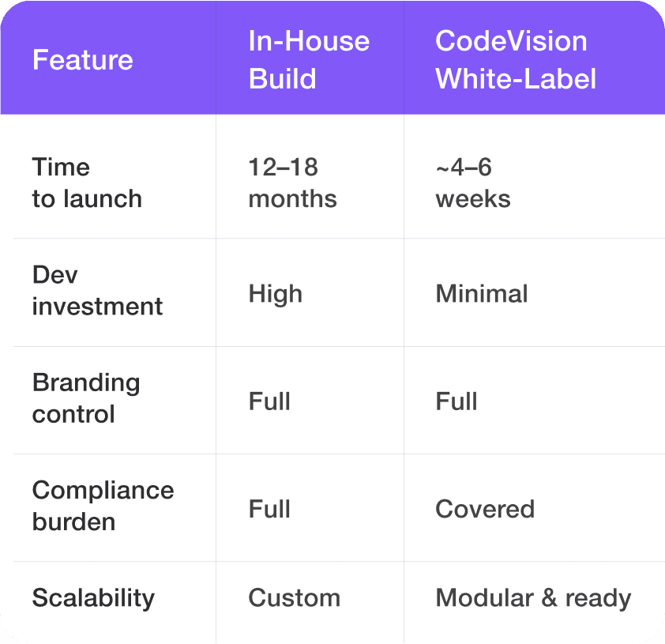665x644 pixels.
Task: Click the Modular & ready cell
Action: click(533, 598)
